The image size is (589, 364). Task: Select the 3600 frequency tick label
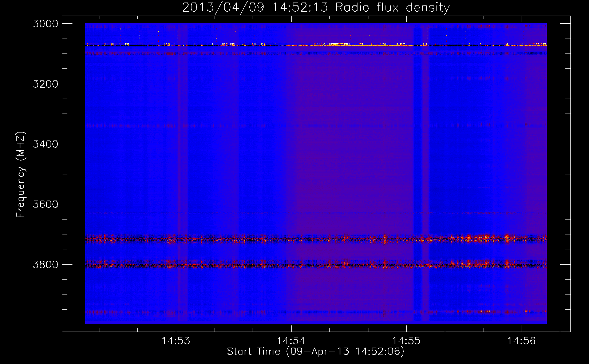(x=46, y=204)
